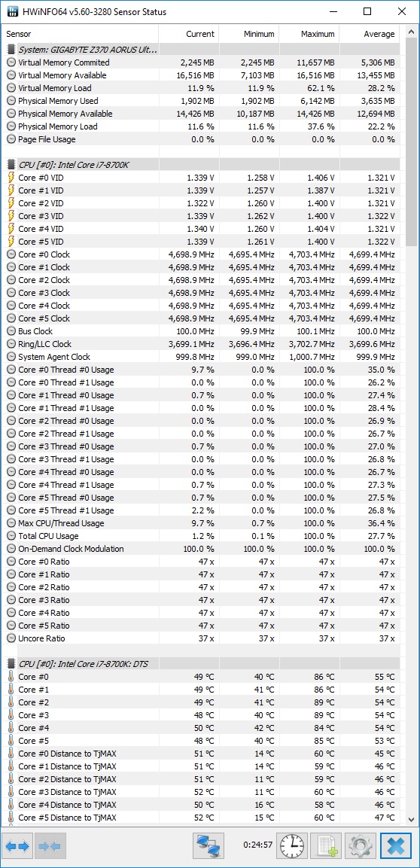
Task: Click the thermometer icon beside Core #2
Action: click(x=11, y=702)
